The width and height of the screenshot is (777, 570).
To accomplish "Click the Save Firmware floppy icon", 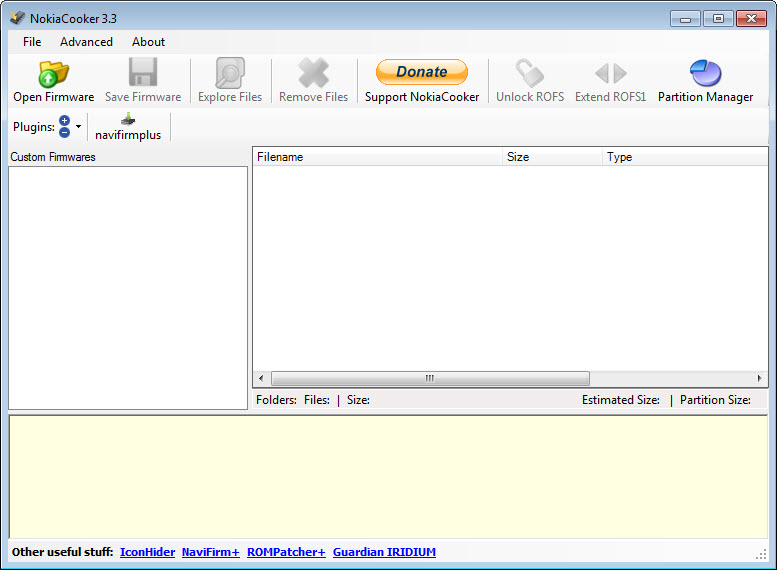I will click(143, 72).
